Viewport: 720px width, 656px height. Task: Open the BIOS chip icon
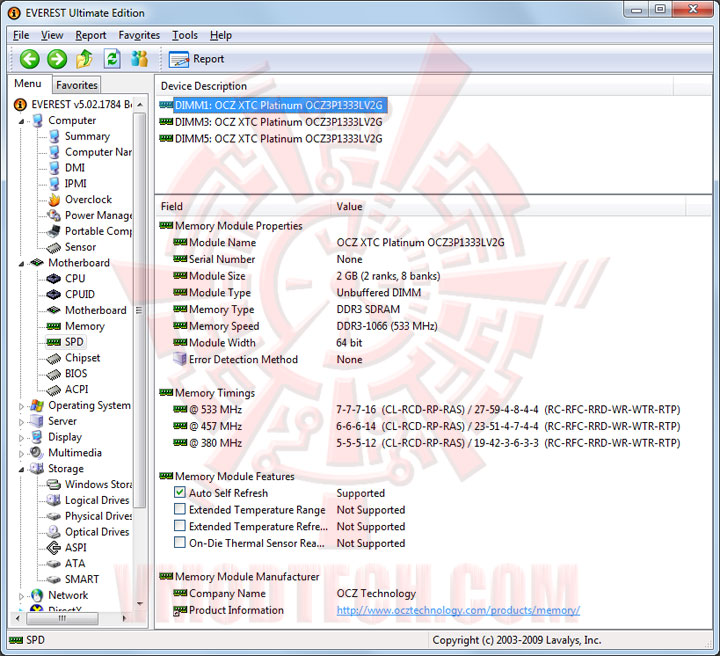pyautogui.click(x=54, y=374)
